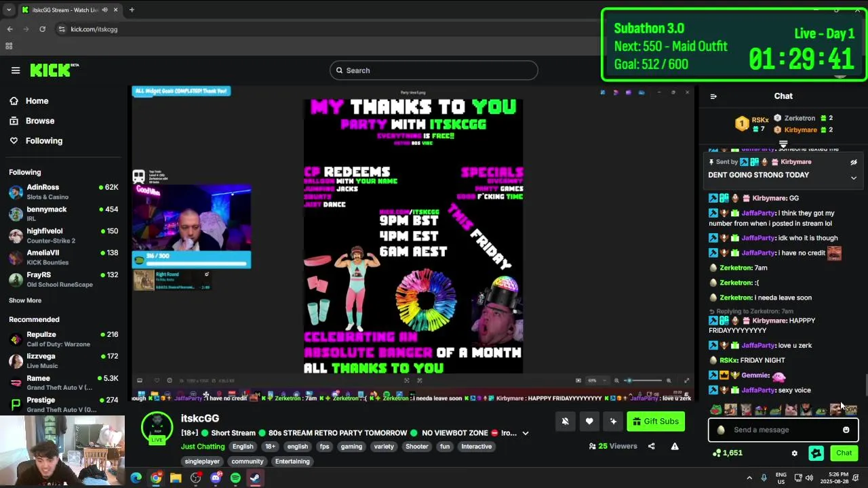Open itskcGG channel avatar
Image resolution: width=868 pixels, height=488 pixels.
157,427
